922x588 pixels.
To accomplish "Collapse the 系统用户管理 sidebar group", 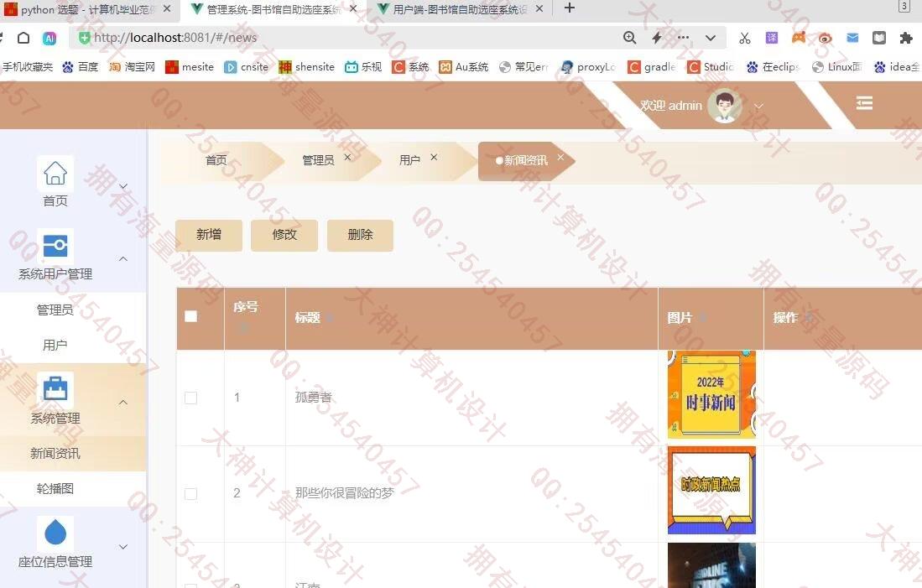I will 123,258.
